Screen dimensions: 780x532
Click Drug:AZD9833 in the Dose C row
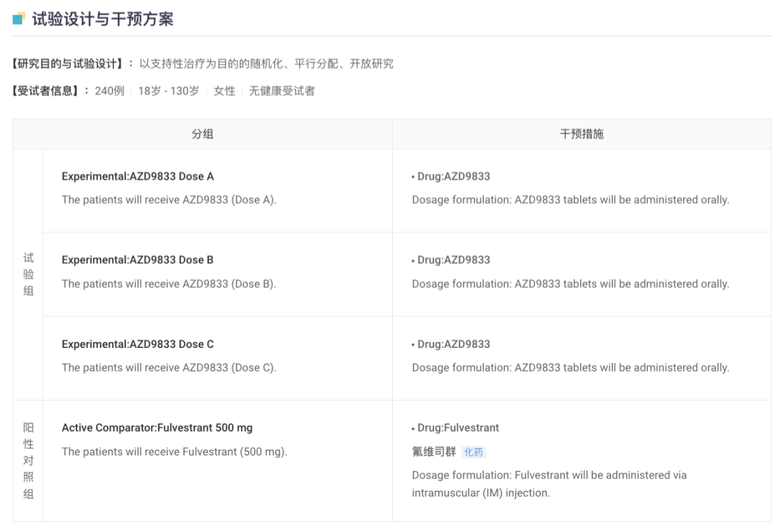point(453,344)
